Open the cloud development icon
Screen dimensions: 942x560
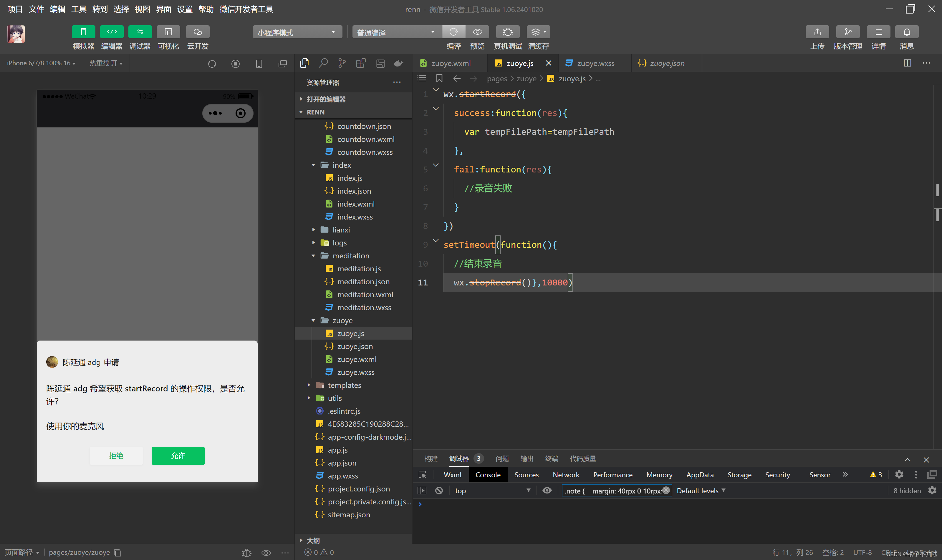[x=198, y=32]
